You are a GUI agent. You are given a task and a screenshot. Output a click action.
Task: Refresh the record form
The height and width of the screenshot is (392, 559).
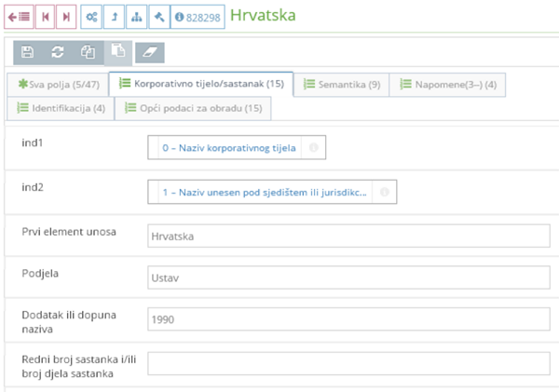point(58,52)
